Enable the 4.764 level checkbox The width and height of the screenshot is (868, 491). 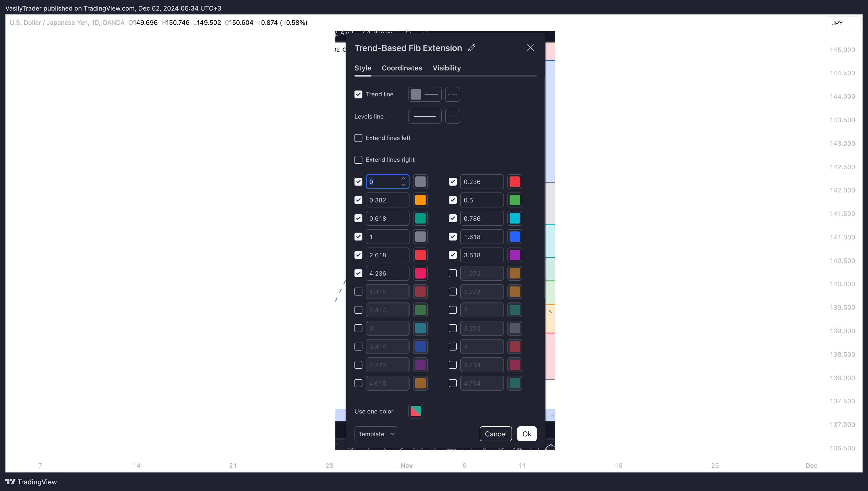click(x=453, y=383)
